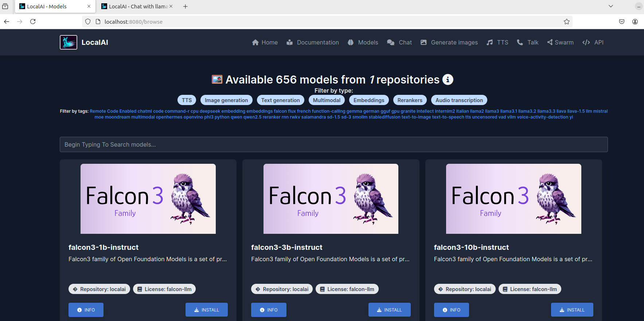The image size is (644, 321).
Task: Click the browser back arrow
Action: (x=7, y=22)
